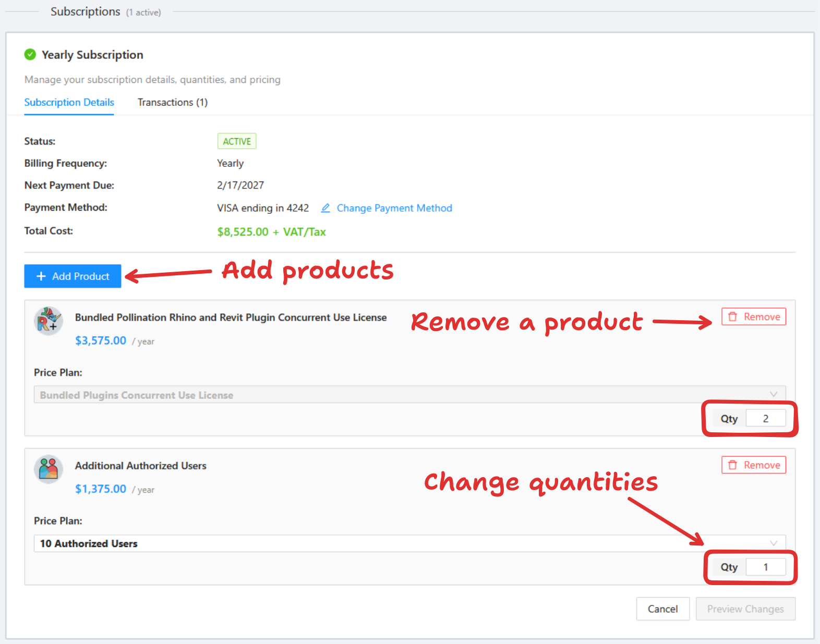Image resolution: width=820 pixels, height=644 pixels.
Task: Expand price plan list using Authorized Users chevron
Action: [774, 543]
